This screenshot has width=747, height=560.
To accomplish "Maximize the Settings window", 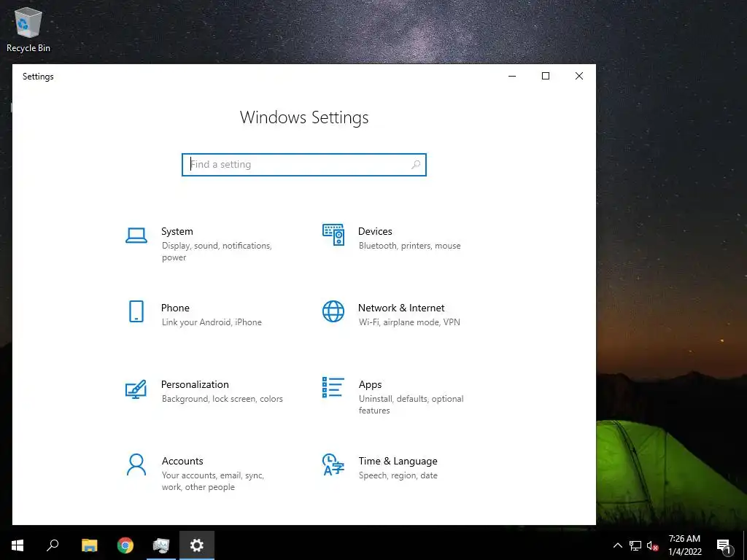I will (546, 76).
